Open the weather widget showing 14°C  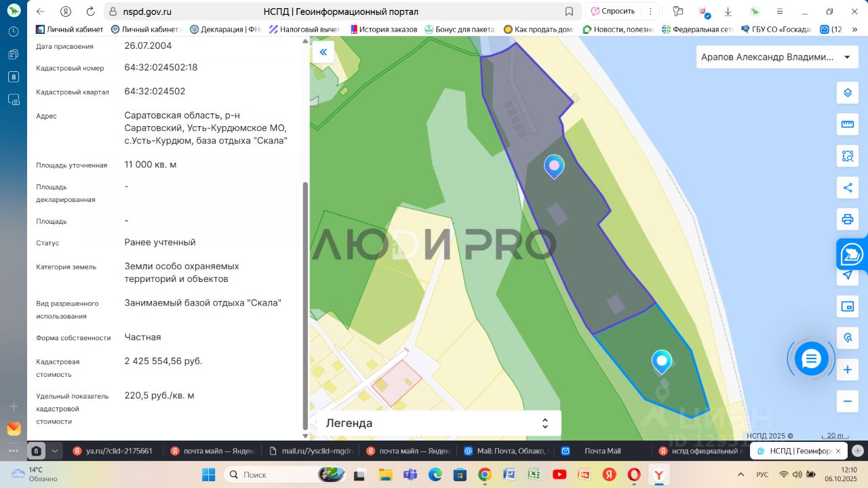tap(35, 474)
